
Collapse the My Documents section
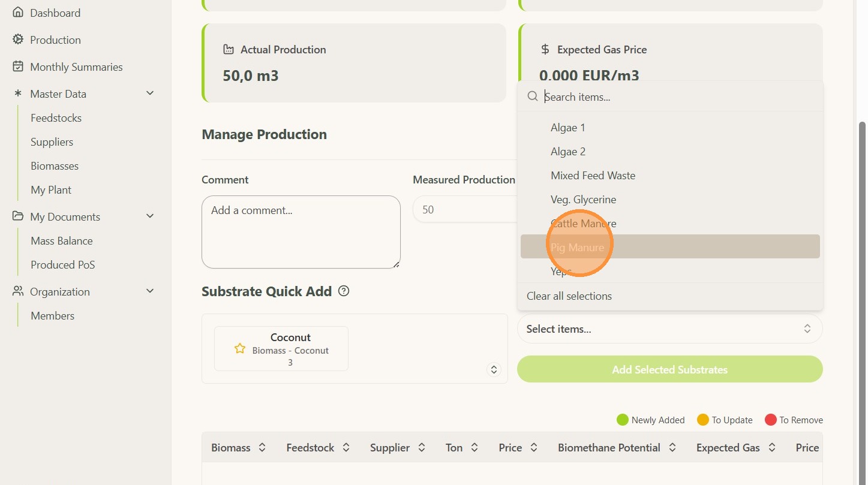(150, 216)
